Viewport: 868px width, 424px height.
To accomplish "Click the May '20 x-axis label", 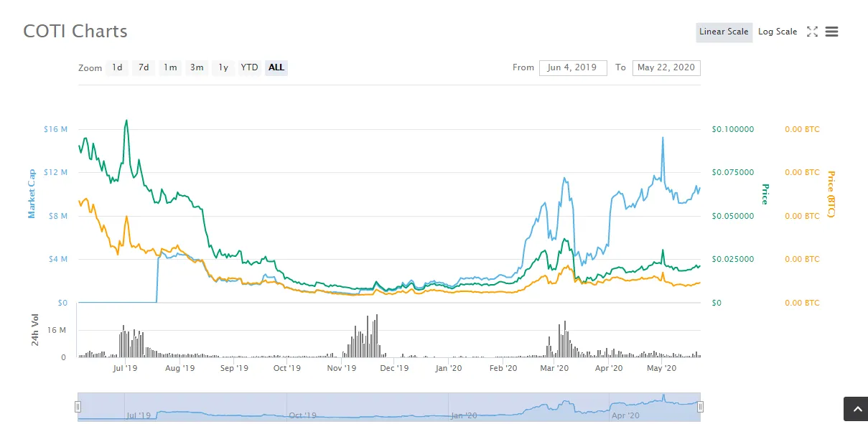I will tap(662, 368).
